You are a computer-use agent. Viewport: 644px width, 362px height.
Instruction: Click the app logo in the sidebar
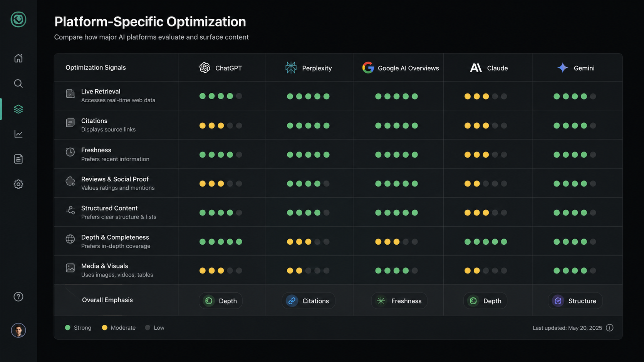pyautogui.click(x=18, y=19)
